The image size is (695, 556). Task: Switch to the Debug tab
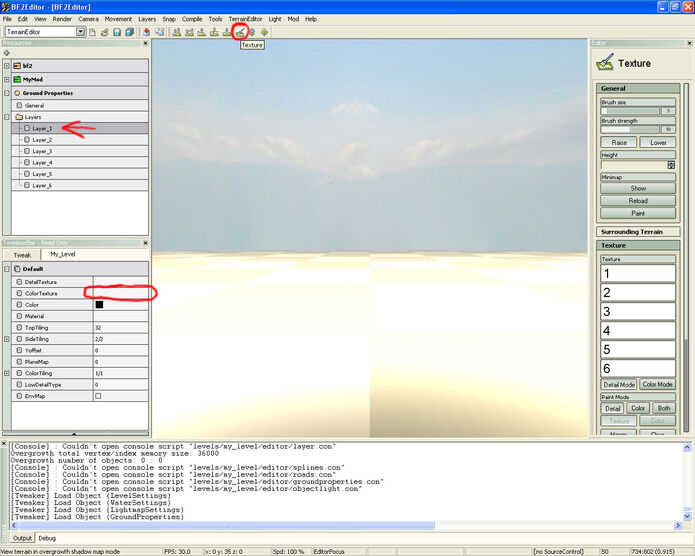(47, 538)
